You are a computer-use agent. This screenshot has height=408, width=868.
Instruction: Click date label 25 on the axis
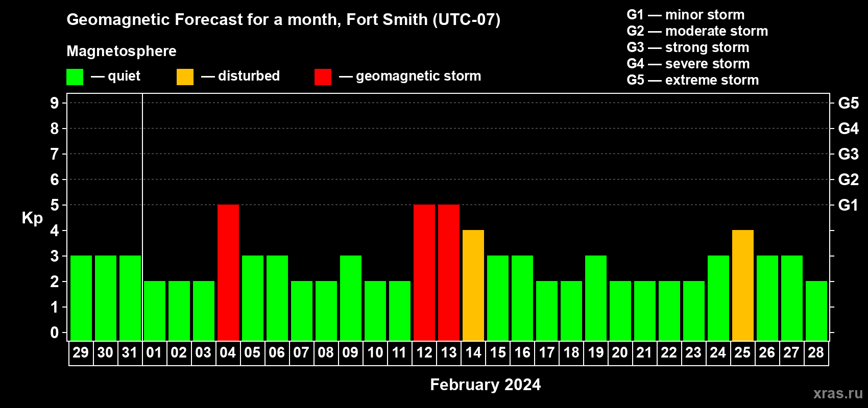point(742,352)
